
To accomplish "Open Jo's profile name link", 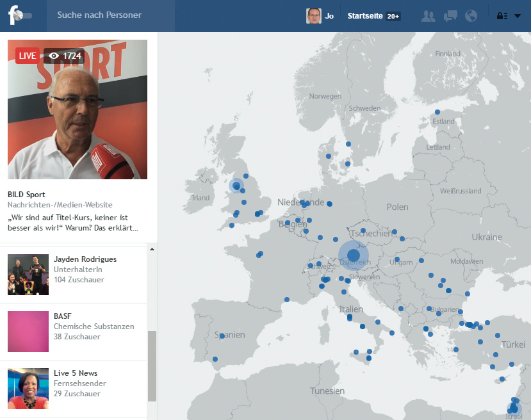I will (x=329, y=16).
